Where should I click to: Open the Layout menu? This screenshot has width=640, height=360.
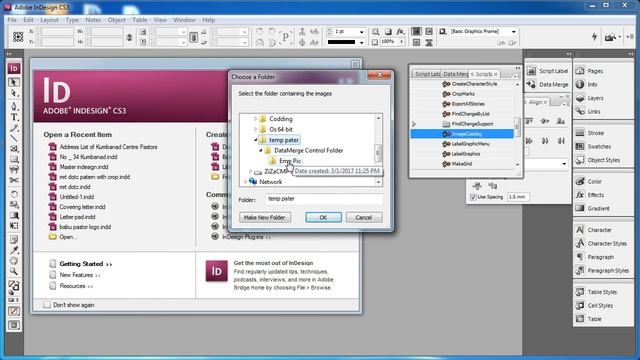(x=49, y=20)
